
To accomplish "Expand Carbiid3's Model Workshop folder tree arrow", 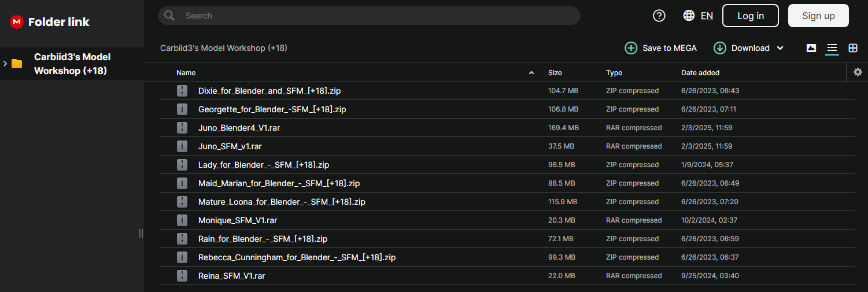I will pyautogui.click(x=5, y=63).
